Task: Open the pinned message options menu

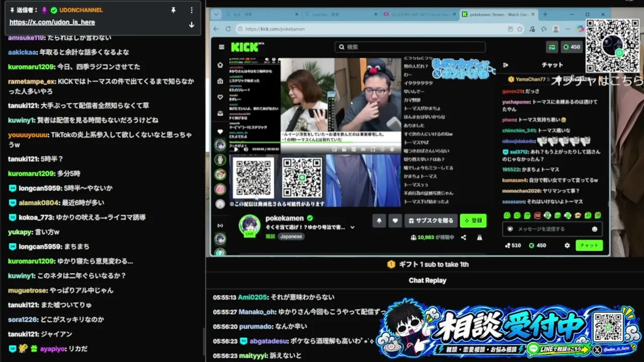Action: pos(191,10)
